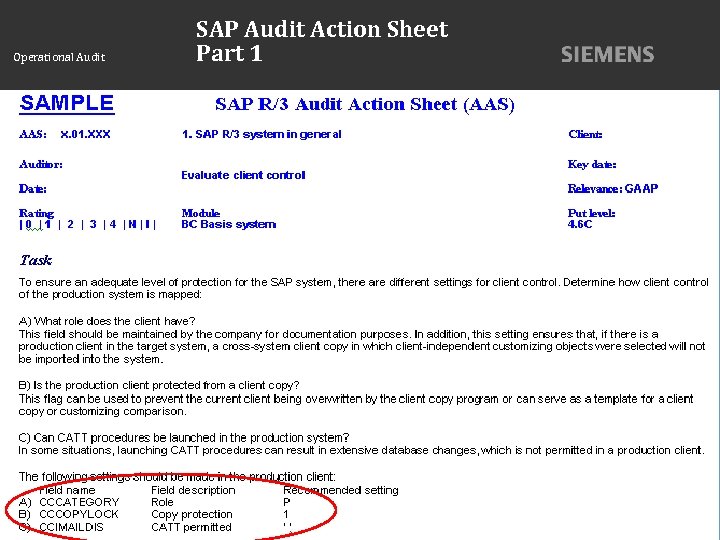The height and width of the screenshot is (540, 720).
Task: Select field description 'Role'
Action: [x=162, y=502]
